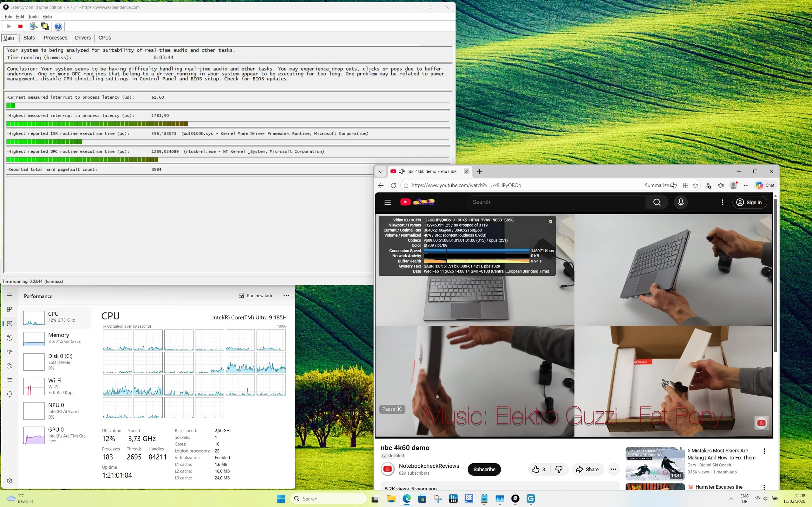Click the red stop monitoring button in LatencyMon
This screenshot has width=812, height=507.
pyautogui.click(x=21, y=26)
